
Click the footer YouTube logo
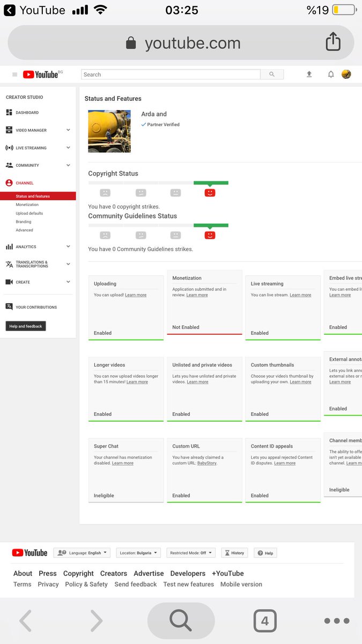tap(29, 553)
